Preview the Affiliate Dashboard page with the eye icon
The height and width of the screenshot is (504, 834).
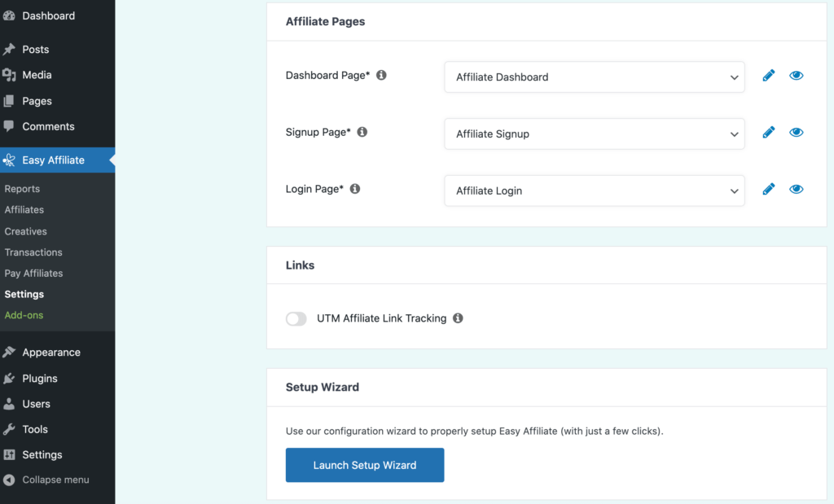click(797, 75)
